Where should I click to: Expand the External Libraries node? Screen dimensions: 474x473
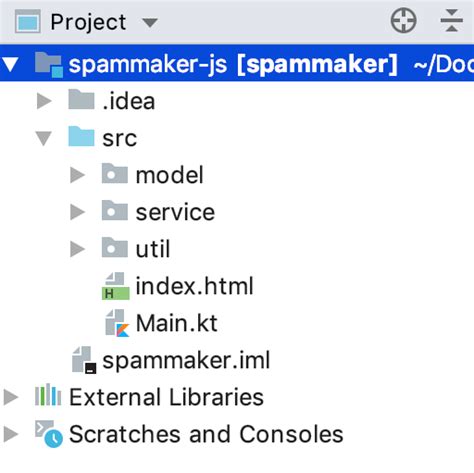[x=11, y=397]
